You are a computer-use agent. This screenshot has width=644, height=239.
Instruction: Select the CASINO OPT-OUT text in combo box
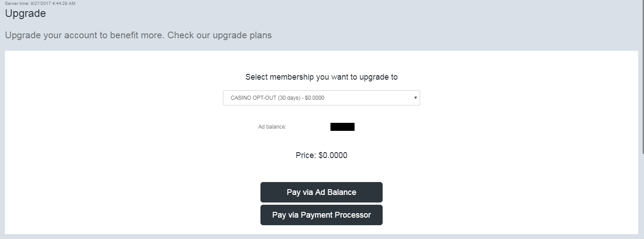[x=253, y=98]
